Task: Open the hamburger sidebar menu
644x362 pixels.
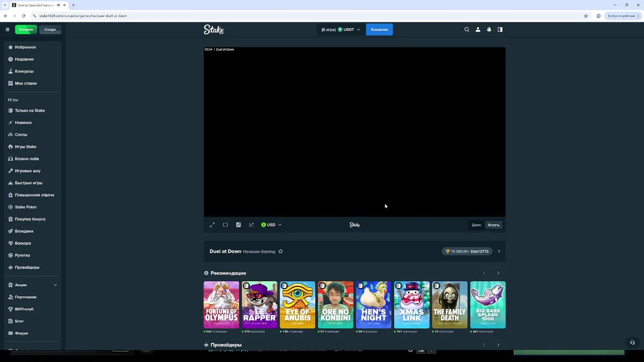Action: (8, 30)
